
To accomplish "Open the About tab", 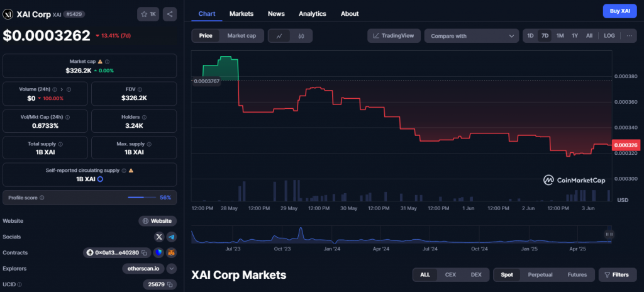I will (350, 14).
